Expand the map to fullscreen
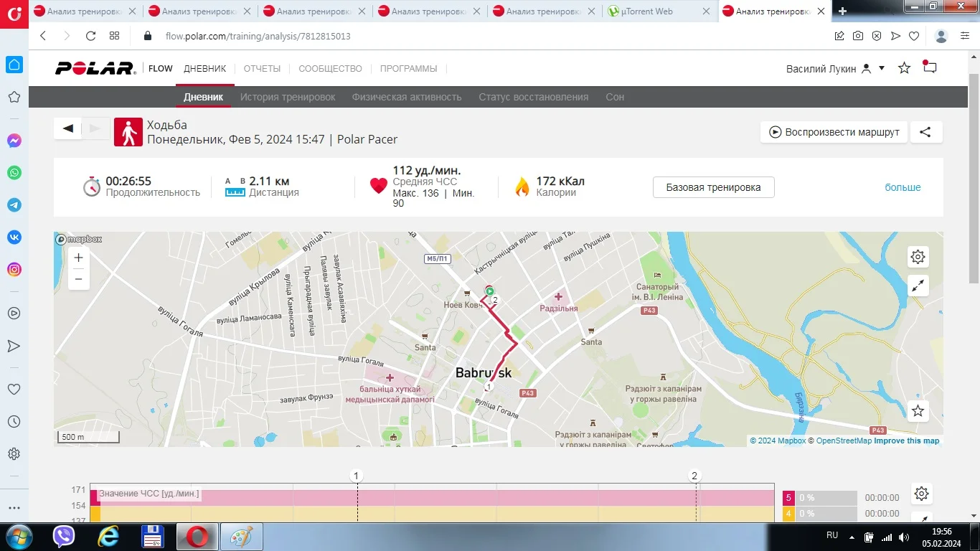Image resolution: width=980 pixels, height=551 pixels. click(918, 286)
